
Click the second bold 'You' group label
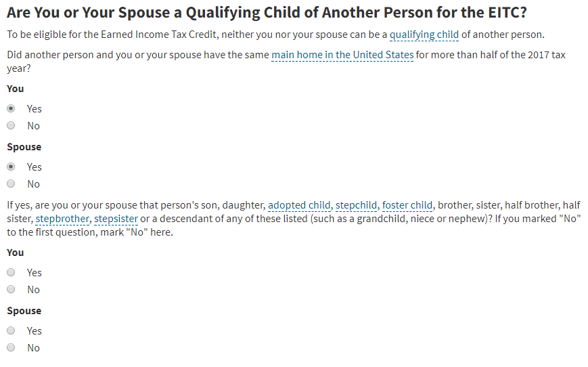(x=16, y=253)
